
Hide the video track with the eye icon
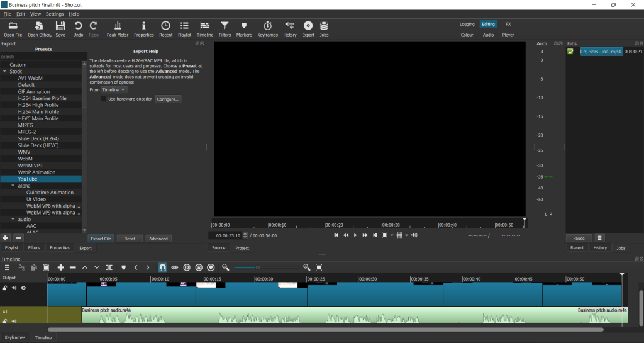click(x=24, y=288)
